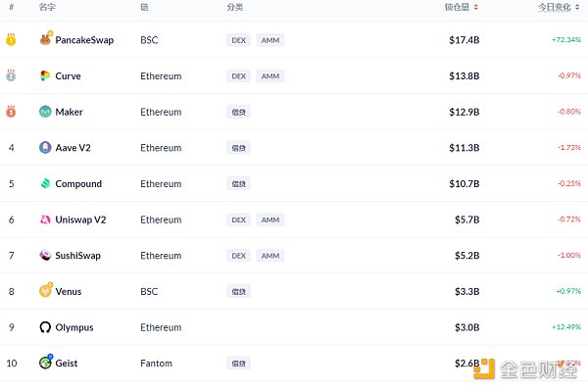Screen dimensions: 588x390
Task: Sort by today's change column arrows
Action: click(577, 7)
